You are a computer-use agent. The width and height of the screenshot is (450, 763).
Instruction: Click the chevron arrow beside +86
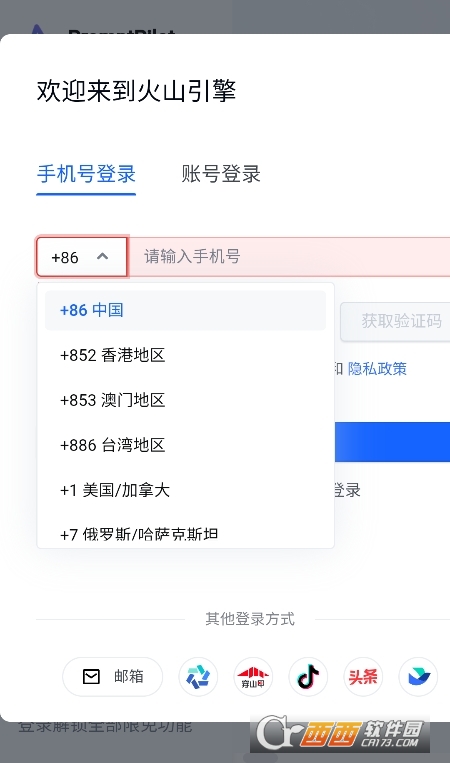(x=102, y=256)
